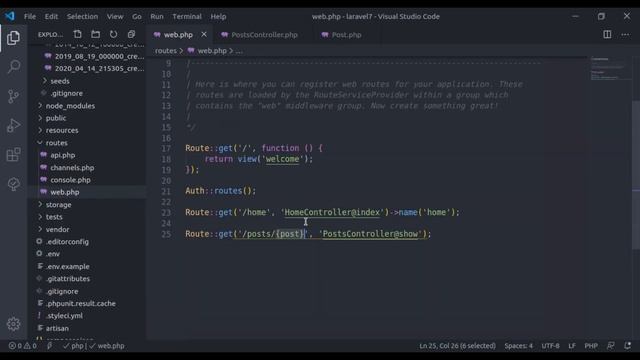Open channels.php in the file tree
This screenshot has height=360, width=640.
tap(72, 168)
